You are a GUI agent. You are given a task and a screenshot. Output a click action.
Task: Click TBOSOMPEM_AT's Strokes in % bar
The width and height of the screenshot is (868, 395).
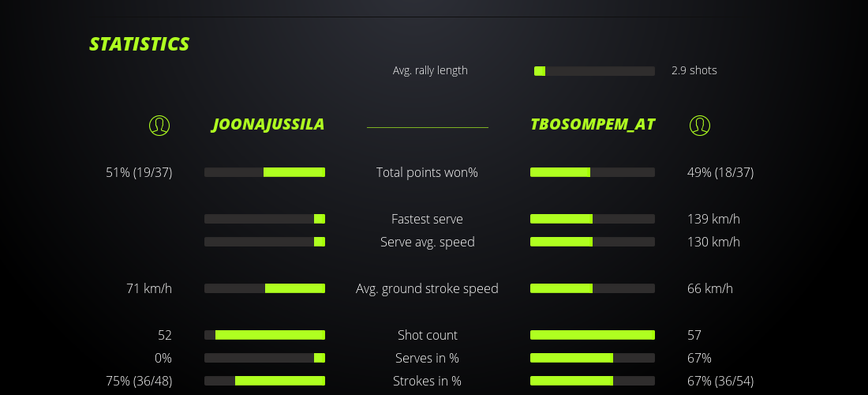click(593, 381)
